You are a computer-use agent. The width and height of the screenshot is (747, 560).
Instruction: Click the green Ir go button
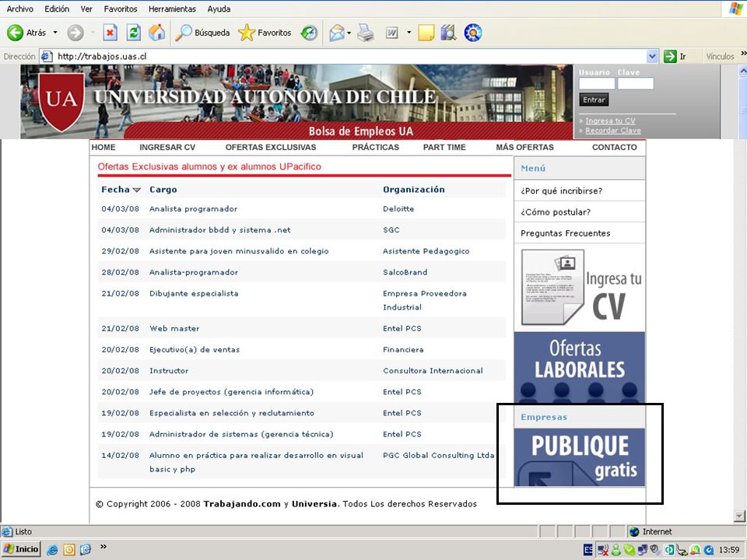pos(675,56)
